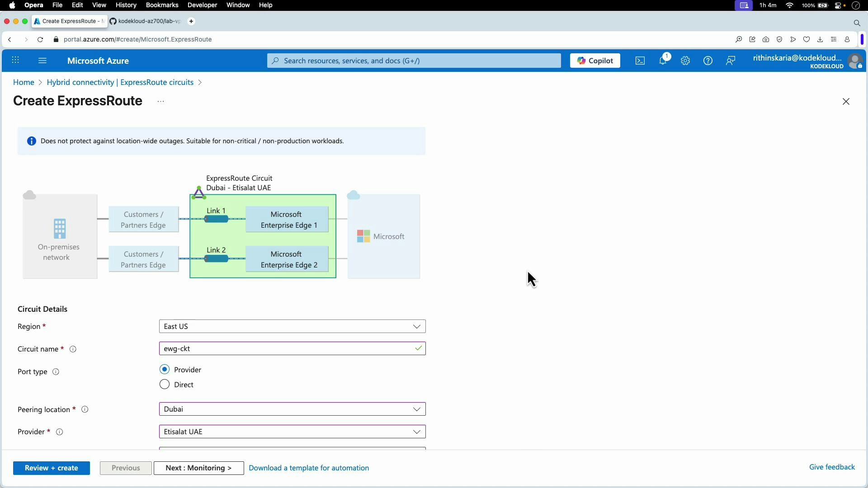Open the feedback icon next to Help
Image resolution: width=868 pixels, height=488 pixels.
click(x=731, y=61)
